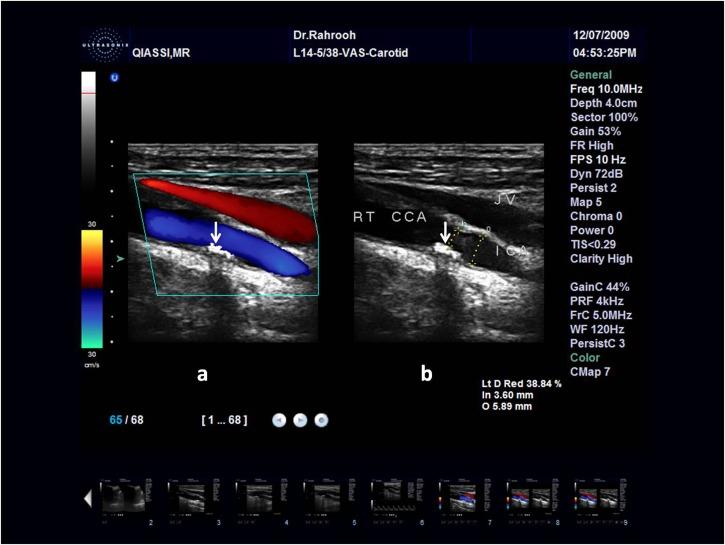Click the previous frame cine button
This screenshot has height=545, width=725.
click(281, 420)
